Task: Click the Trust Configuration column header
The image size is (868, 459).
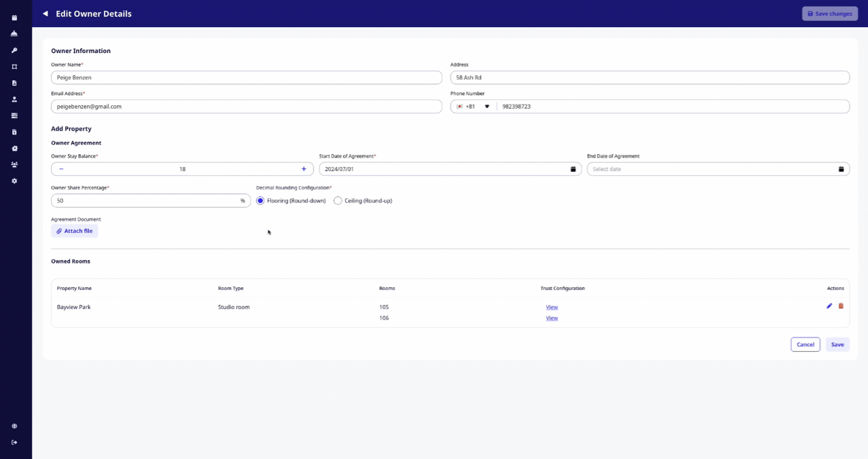Action: point(562,289)
